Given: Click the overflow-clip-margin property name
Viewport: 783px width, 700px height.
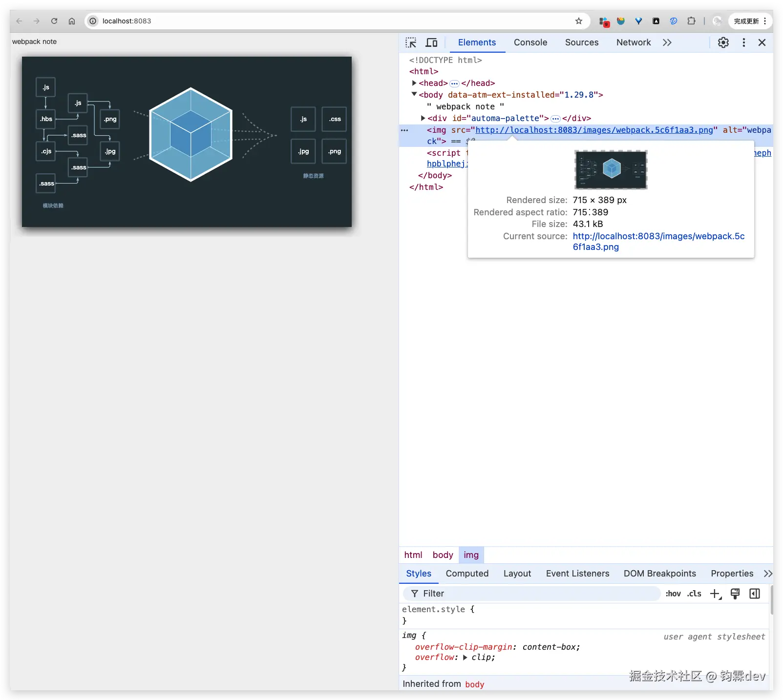Looking at the screenshot, I should (464, 647).
